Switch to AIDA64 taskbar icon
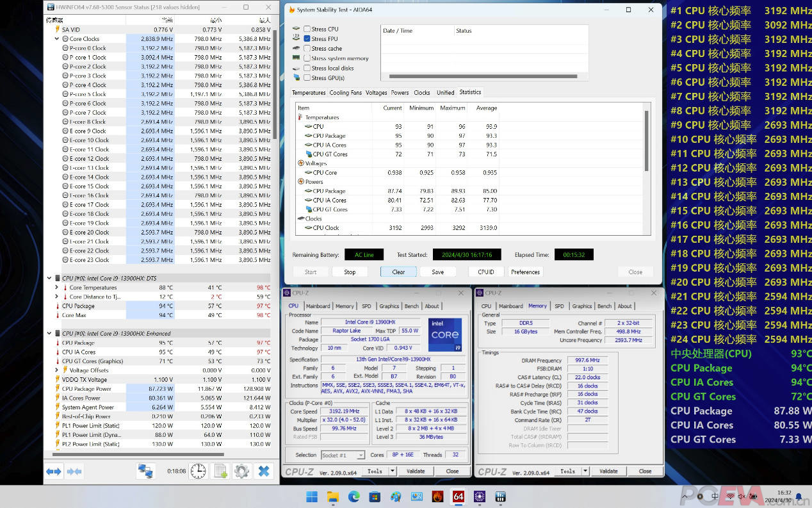 tap(458, 496)
